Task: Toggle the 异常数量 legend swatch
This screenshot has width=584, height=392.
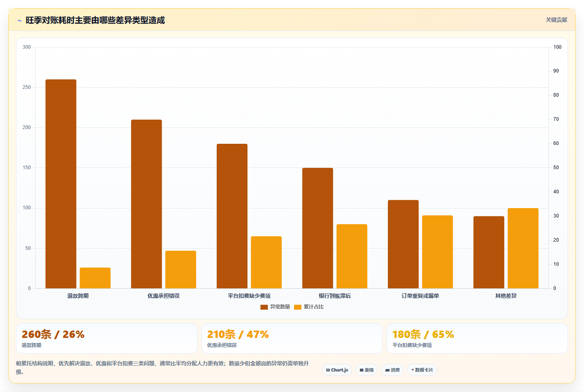Action: pyautogui.click(x=264, y=307)
